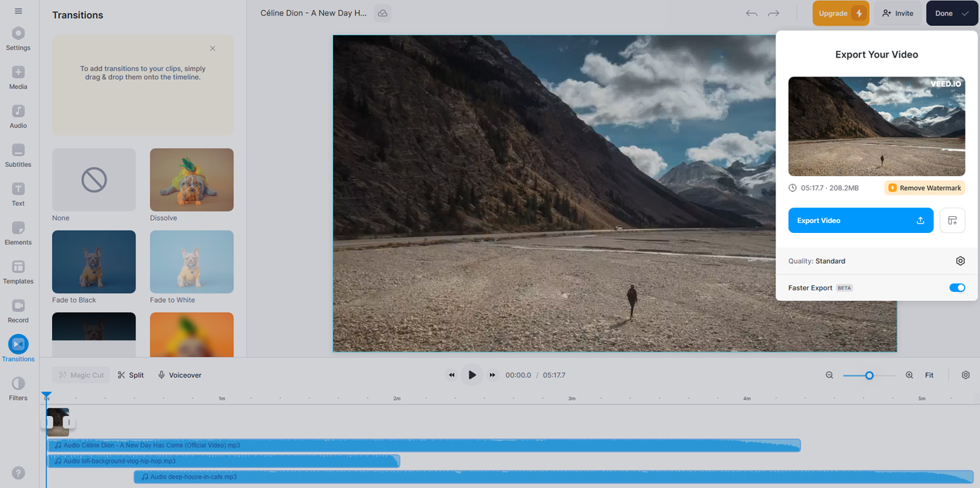Click the 00:00.0 current time display

click(518, 375)
